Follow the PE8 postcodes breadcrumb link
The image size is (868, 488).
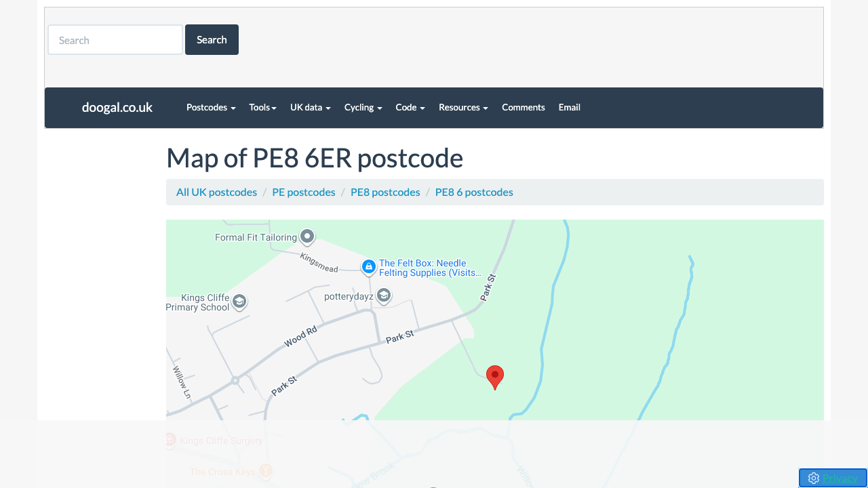(385, 192)
